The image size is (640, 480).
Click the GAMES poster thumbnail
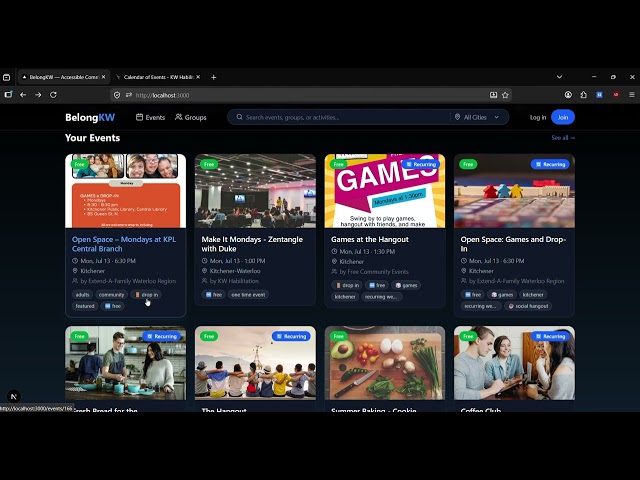(384, 191)
